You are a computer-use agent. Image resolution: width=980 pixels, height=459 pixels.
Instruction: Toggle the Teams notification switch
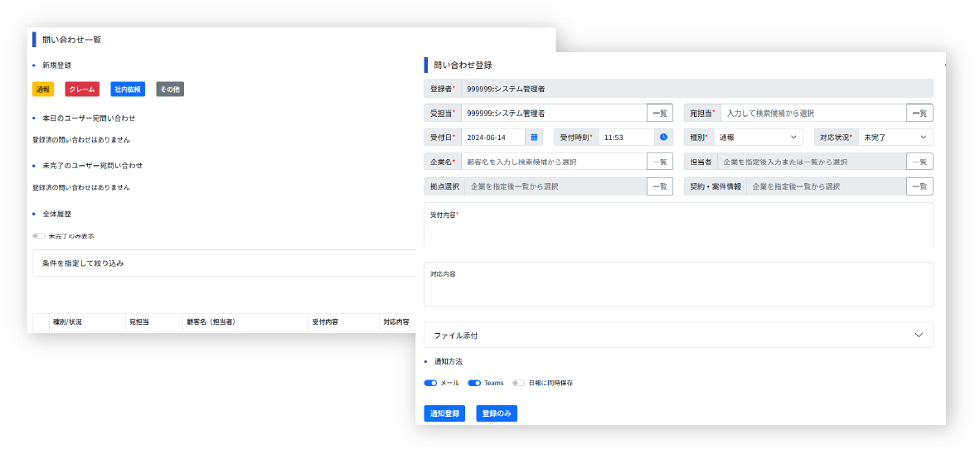[474, 384]
